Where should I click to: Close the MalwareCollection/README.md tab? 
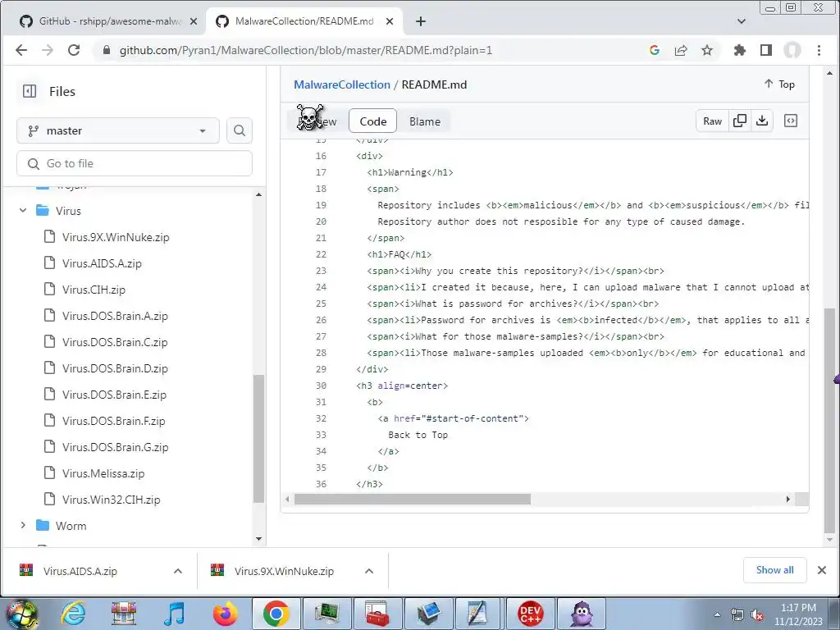(390, 21)
